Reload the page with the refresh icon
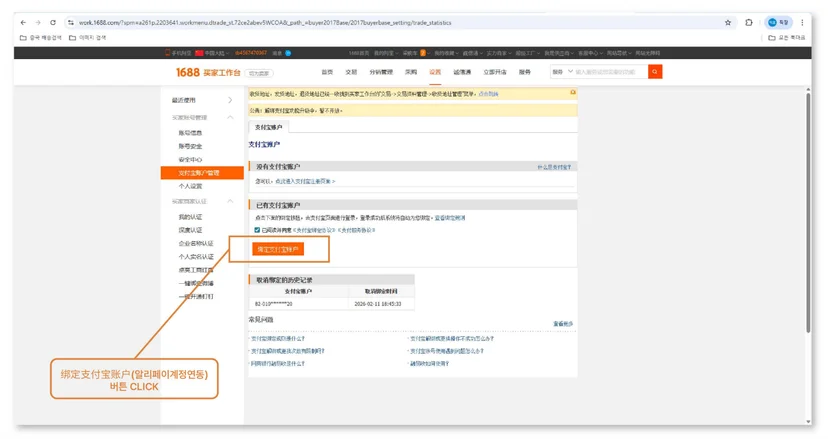Viewport: 828px width, 439px height. 53,23
